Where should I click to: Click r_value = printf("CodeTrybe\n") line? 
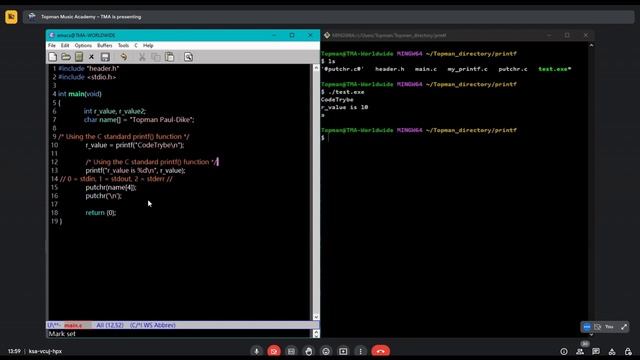coord(135,145)
